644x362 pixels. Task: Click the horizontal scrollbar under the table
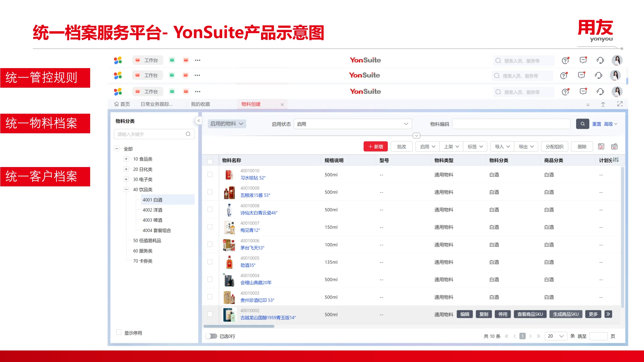(239, 326)
